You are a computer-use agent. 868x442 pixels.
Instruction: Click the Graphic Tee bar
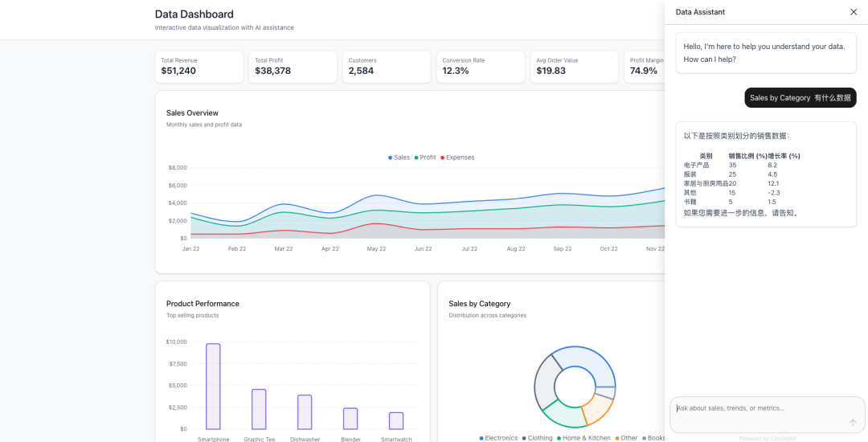coord(259,409)
